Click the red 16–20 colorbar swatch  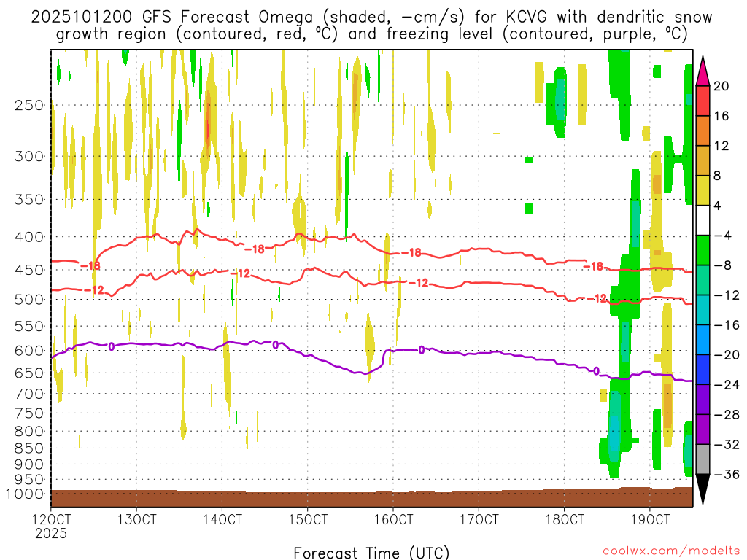click(x=703, y=101)
